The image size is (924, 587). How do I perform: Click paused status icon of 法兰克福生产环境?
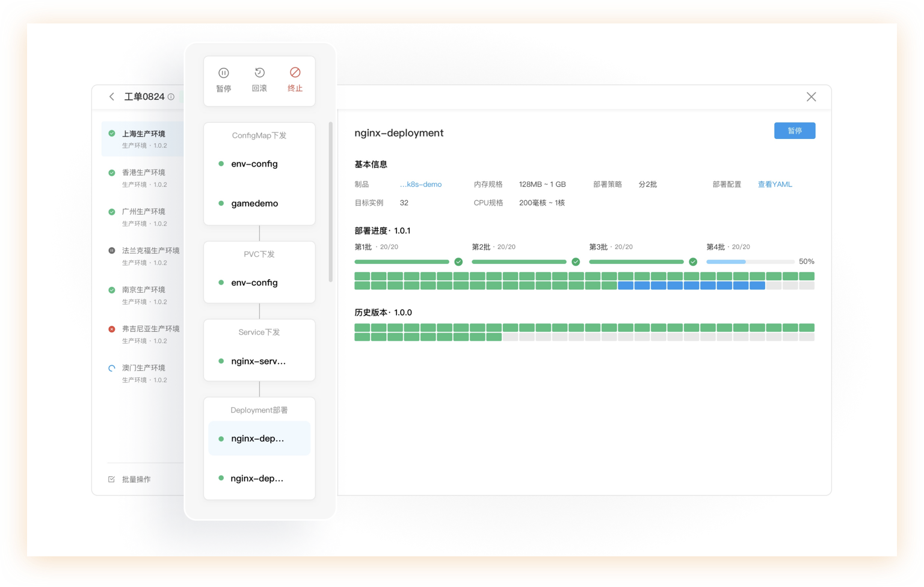point(112,251)
